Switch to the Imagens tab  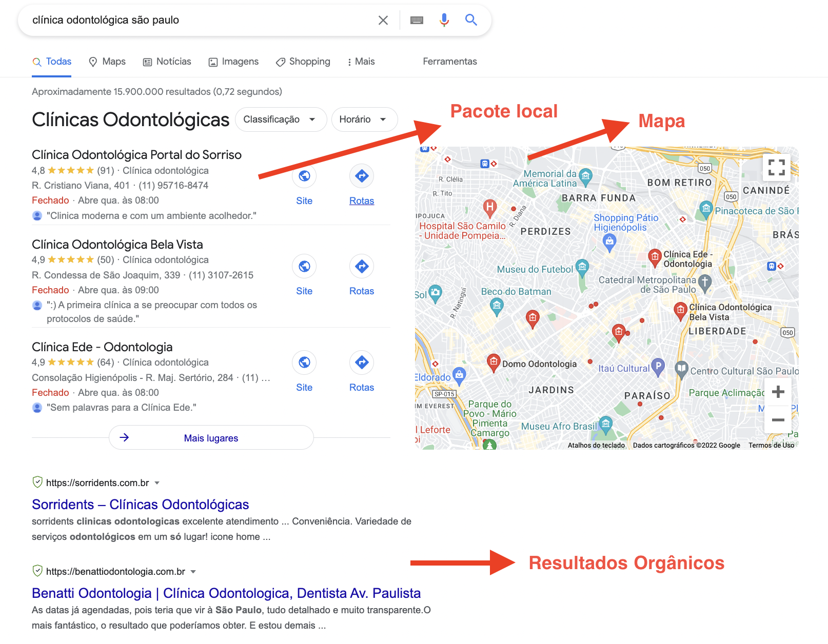(233, 62)
